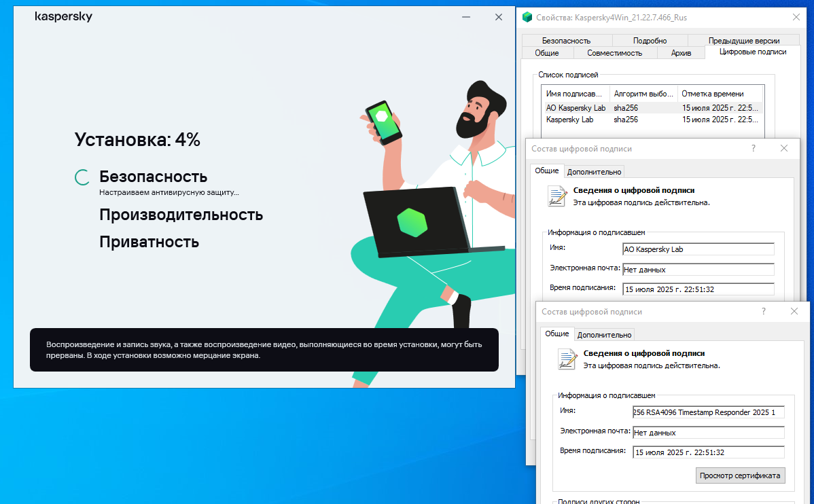Switch to the Архив tab
The image size is (814, 504).
click(681, 53)
